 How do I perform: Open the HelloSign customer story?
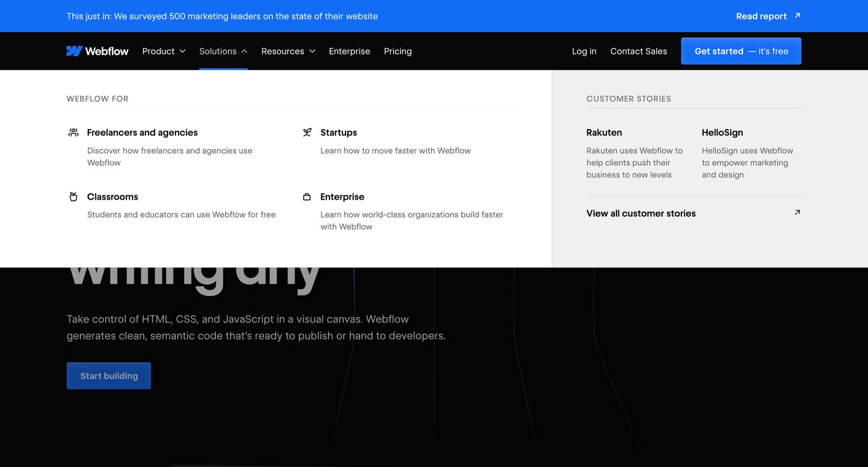pyautogui.click(x=722, y=133)
